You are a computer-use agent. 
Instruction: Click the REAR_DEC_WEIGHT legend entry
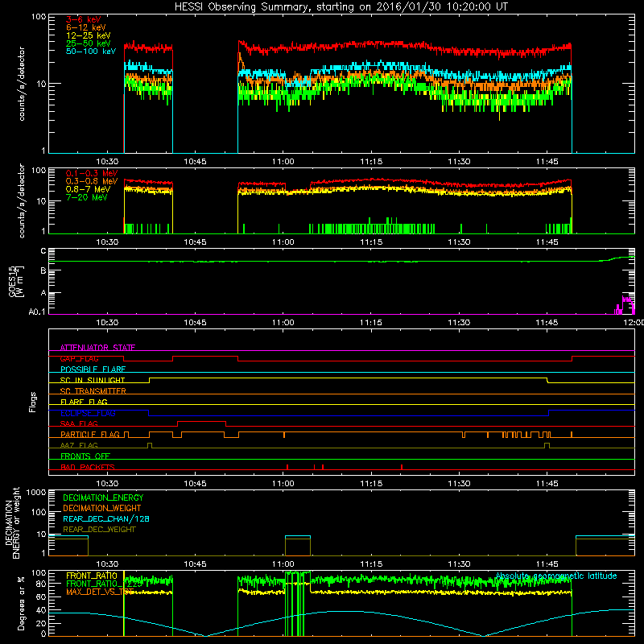(99, 530)
